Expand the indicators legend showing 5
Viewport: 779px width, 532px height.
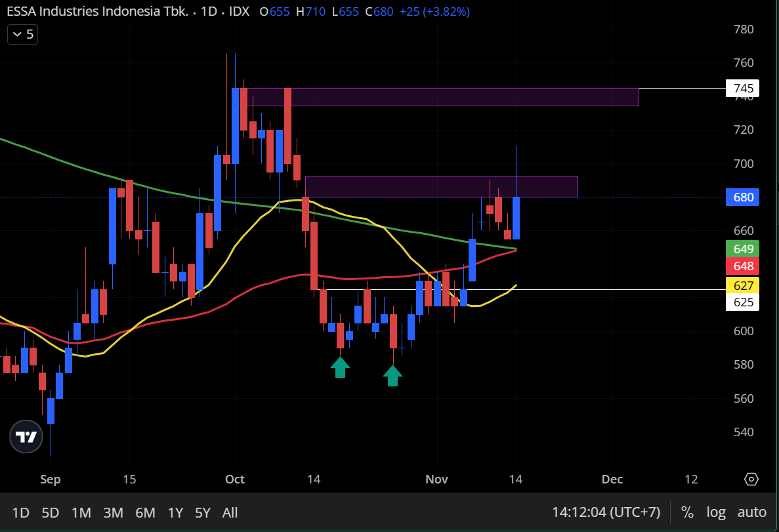[x=22, y=34]
